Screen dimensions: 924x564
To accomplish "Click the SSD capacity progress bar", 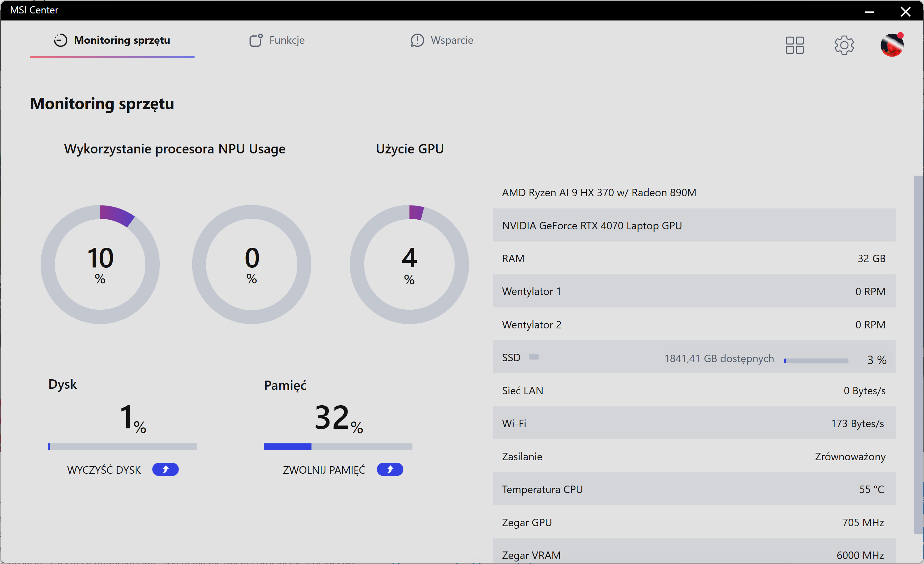I will 816,361.
